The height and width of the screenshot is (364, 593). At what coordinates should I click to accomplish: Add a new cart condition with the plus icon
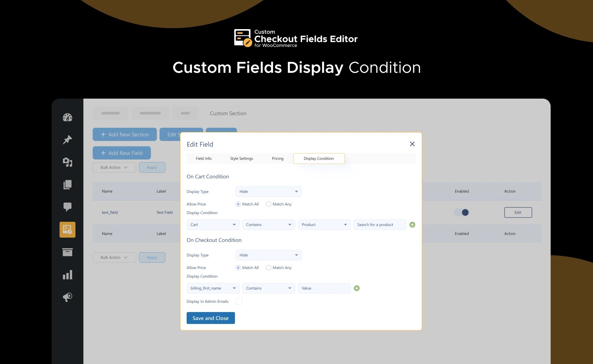412,225
